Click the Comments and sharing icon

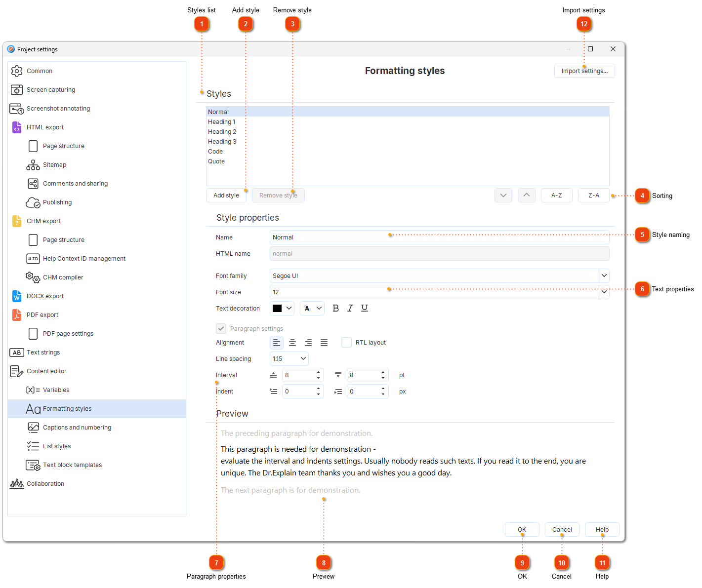pyautogui.click(x=33, y=184)
